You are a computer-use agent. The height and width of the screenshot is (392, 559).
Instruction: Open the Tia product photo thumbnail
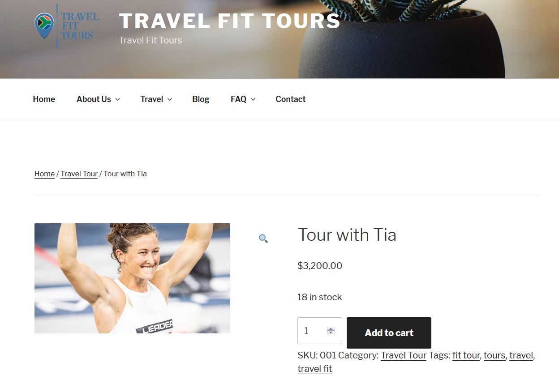coord(132,278)
